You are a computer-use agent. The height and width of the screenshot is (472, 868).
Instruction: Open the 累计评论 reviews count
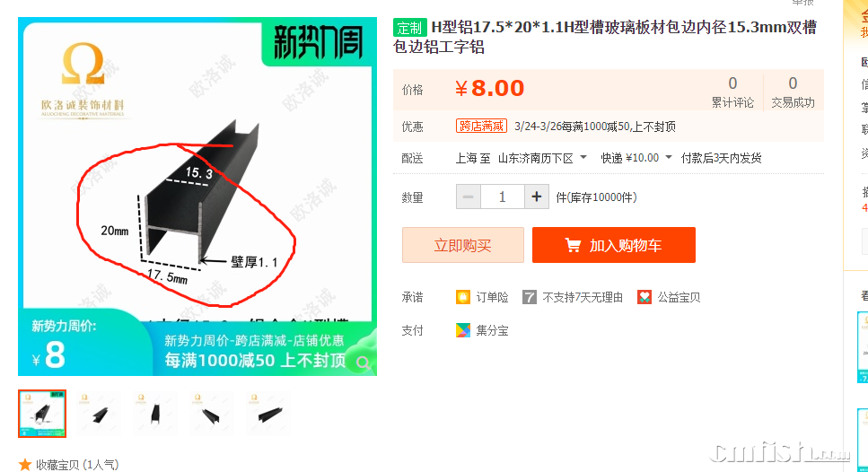pos(732,92)
